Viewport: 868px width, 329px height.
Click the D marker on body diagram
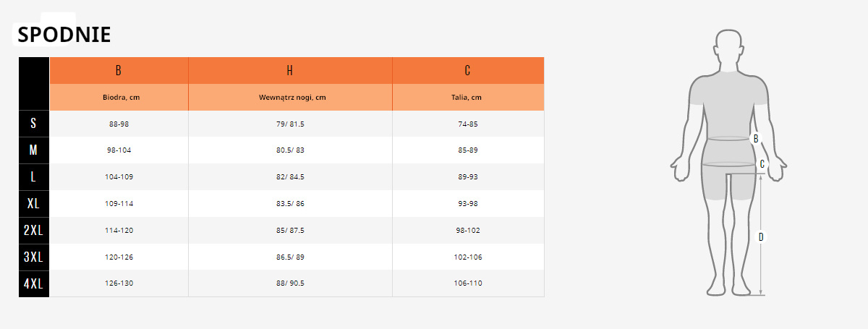[761, 236]
